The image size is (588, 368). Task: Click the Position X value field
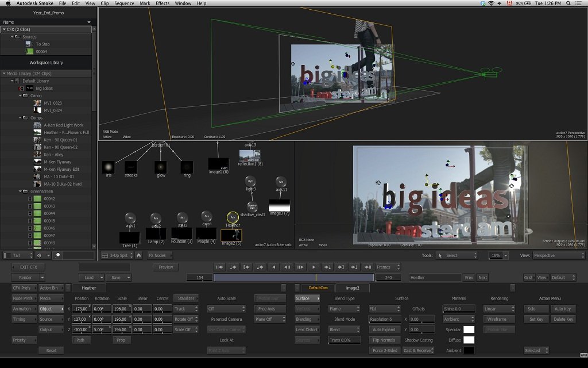(x=82, y=309)
